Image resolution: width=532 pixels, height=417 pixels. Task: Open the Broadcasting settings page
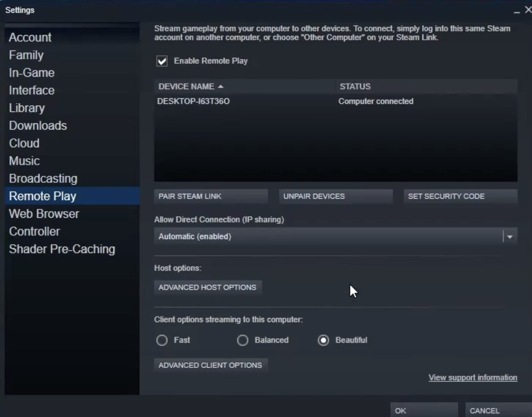(x=43, y=178)
